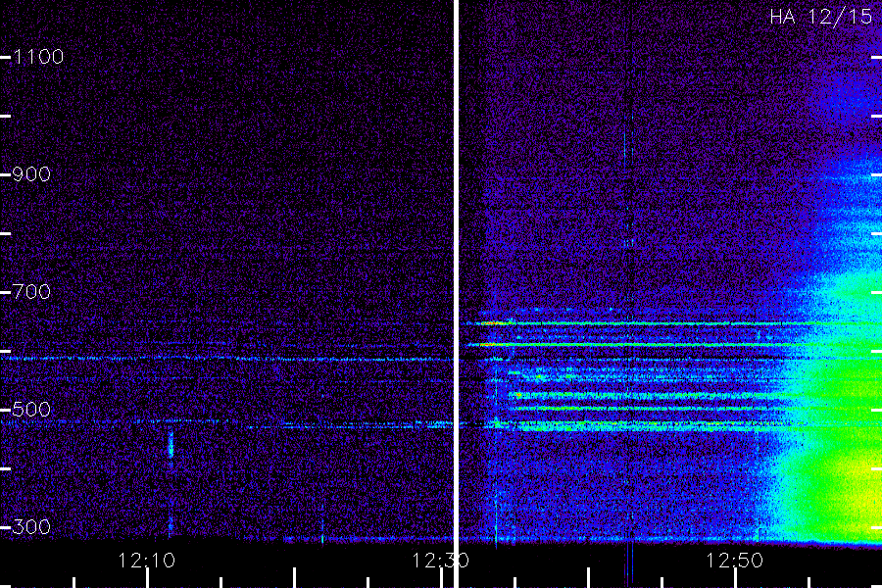
Task: Click the white vertical time cursor line
Action: [456, 294]
